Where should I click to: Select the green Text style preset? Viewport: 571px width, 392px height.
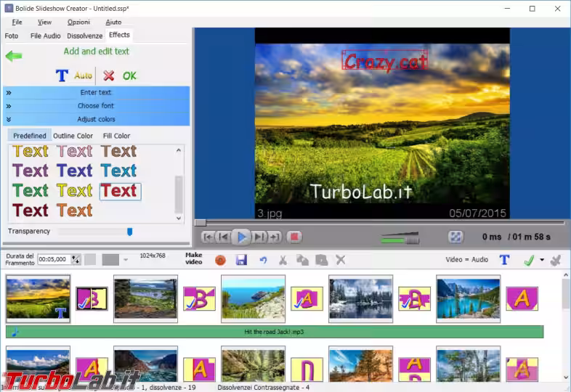tap(31, 191)
